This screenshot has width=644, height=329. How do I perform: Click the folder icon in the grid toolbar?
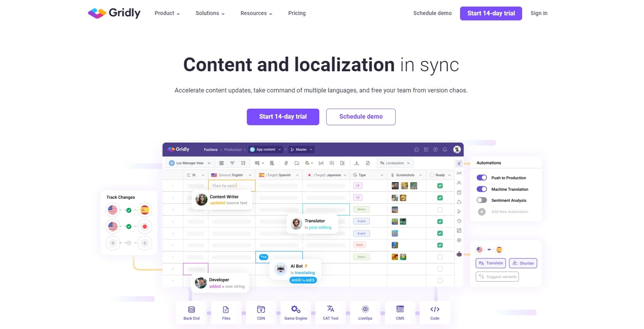(297, 163)
